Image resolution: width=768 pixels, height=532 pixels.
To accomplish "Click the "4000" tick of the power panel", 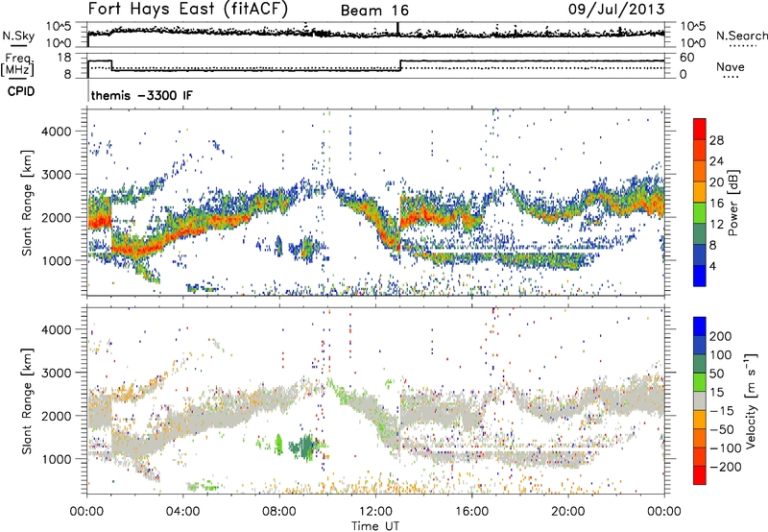I will pyautogui.click(x=56, y=132).
